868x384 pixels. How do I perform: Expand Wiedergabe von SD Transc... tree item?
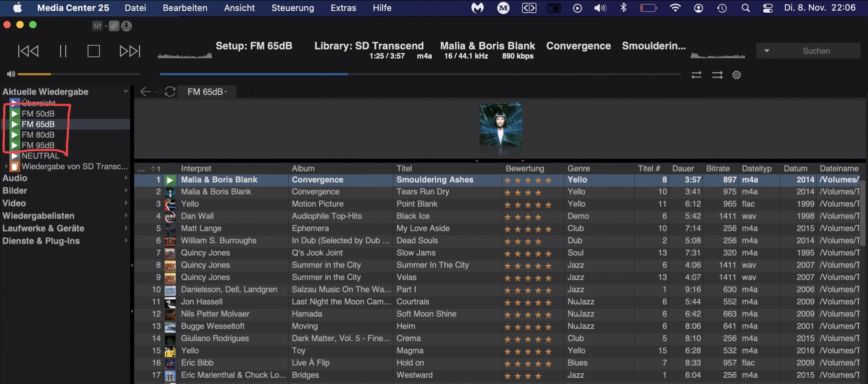point(6,167)
